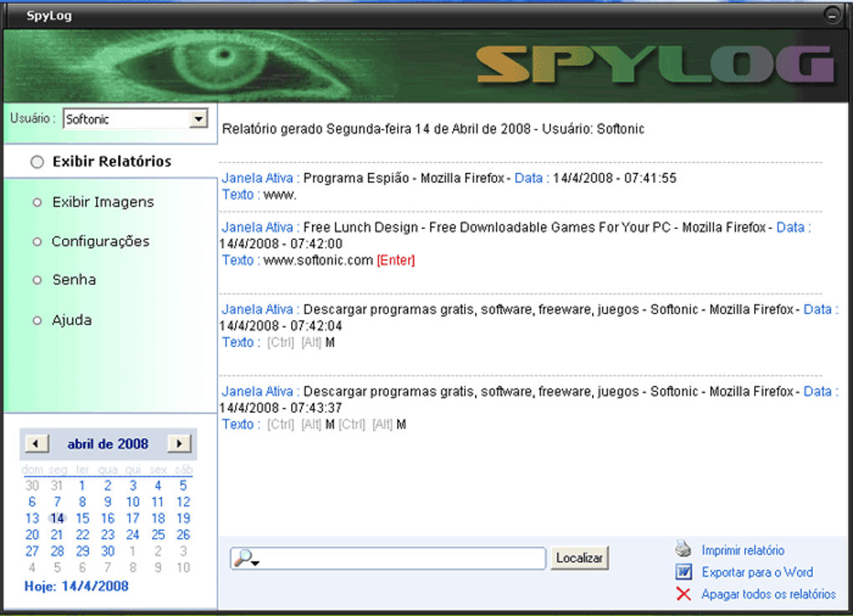Image resolution: width=853 pixels, height=616 pixels.
Task: Go to previous month in calendar
Action: [36, 444]
